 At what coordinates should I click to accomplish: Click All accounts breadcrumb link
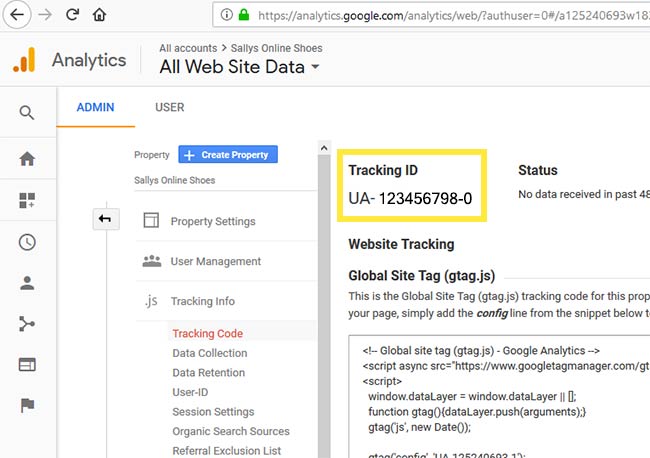(188, 48)
